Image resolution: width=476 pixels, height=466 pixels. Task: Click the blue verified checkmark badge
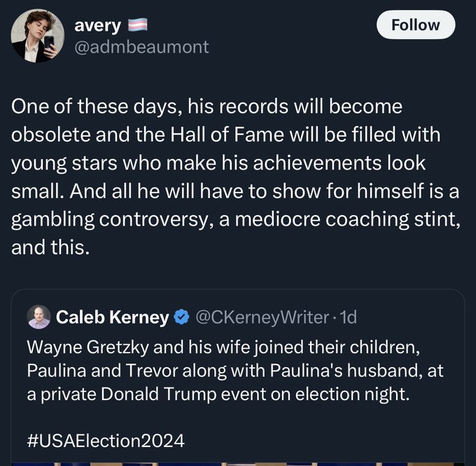coord(181,317)
